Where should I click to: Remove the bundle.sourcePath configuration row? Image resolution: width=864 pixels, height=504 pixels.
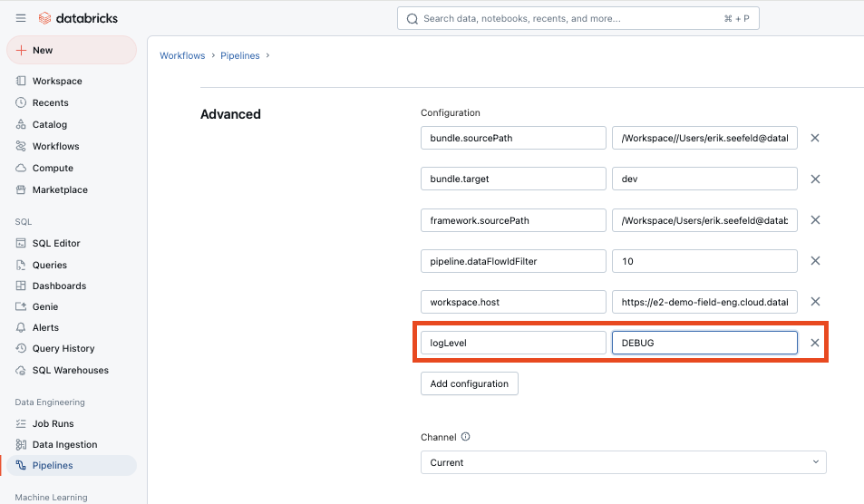[x=814, y=138]
